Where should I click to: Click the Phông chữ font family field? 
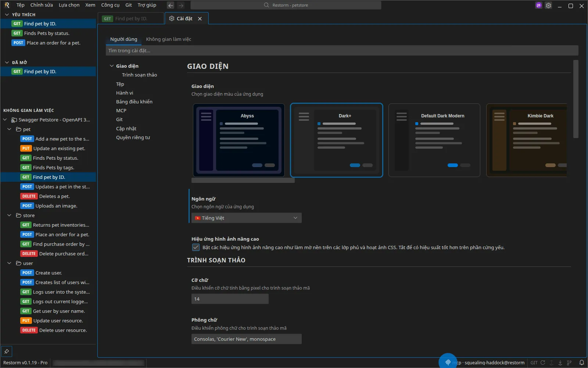click(x=247, y=339)
